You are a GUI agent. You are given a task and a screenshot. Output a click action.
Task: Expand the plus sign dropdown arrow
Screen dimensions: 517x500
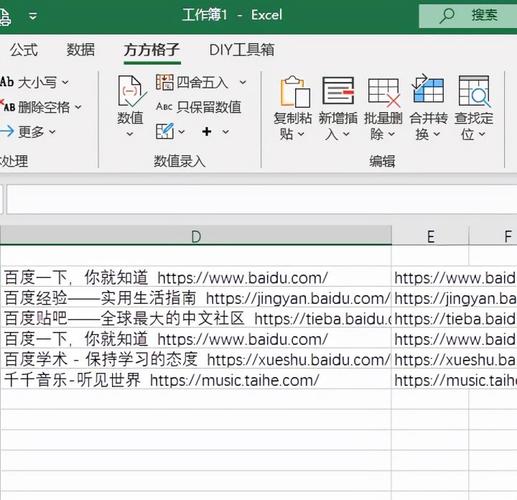tap(226, 132)
